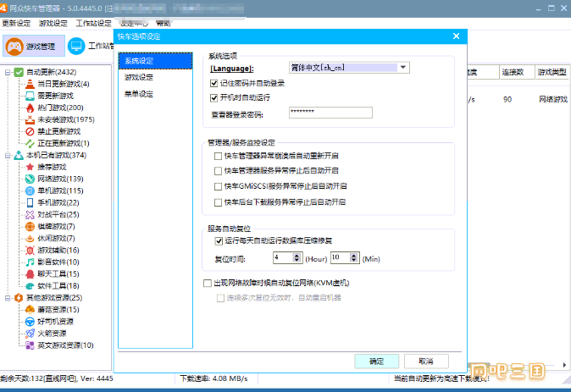Enable 快车GMiSCSI服务异常停止后自动开启
571x392 pixels.
pos(218,186)
